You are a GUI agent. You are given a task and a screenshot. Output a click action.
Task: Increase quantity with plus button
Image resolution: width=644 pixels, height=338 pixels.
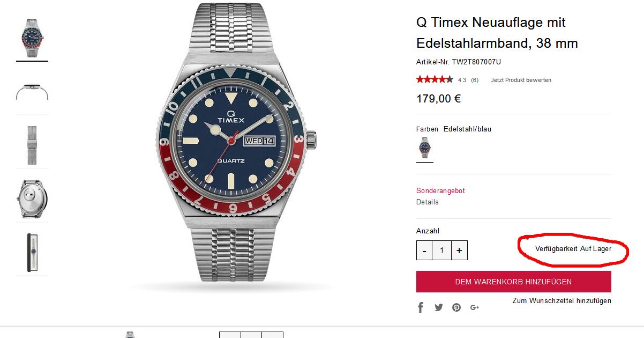(459, 251)
